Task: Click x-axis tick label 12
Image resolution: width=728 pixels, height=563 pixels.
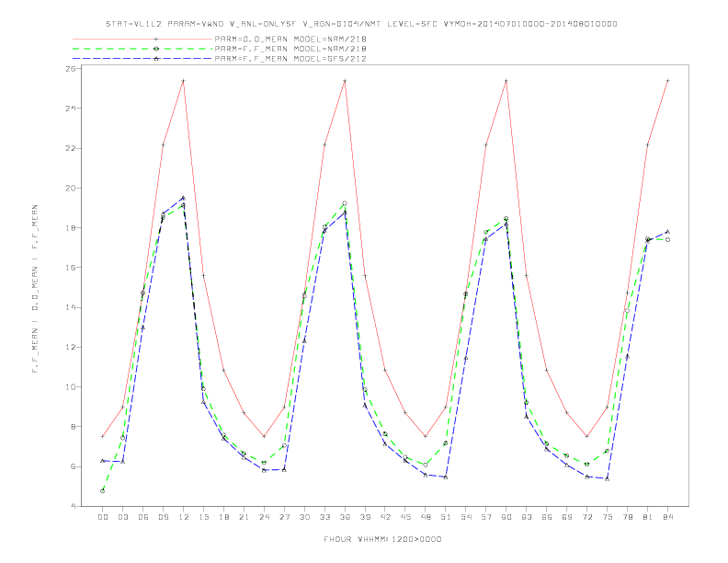Action: point(184,517)
